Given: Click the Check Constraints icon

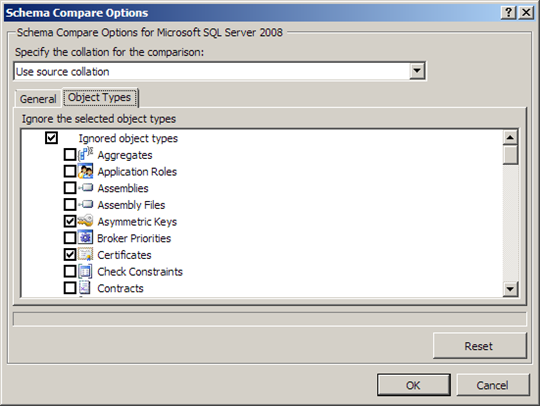Looking at the screenshot, I should pyautogui.click(x=85, y=271).
